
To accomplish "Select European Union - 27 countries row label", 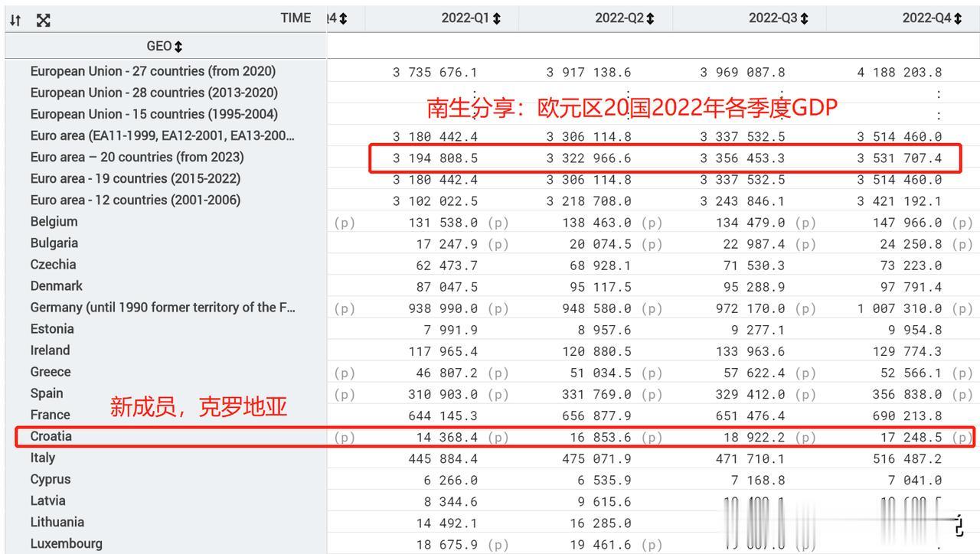I will tap(153, 71).
